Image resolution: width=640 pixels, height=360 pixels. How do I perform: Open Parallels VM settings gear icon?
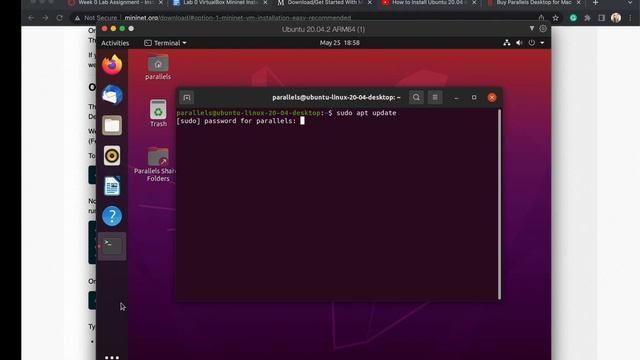point(543,29)
